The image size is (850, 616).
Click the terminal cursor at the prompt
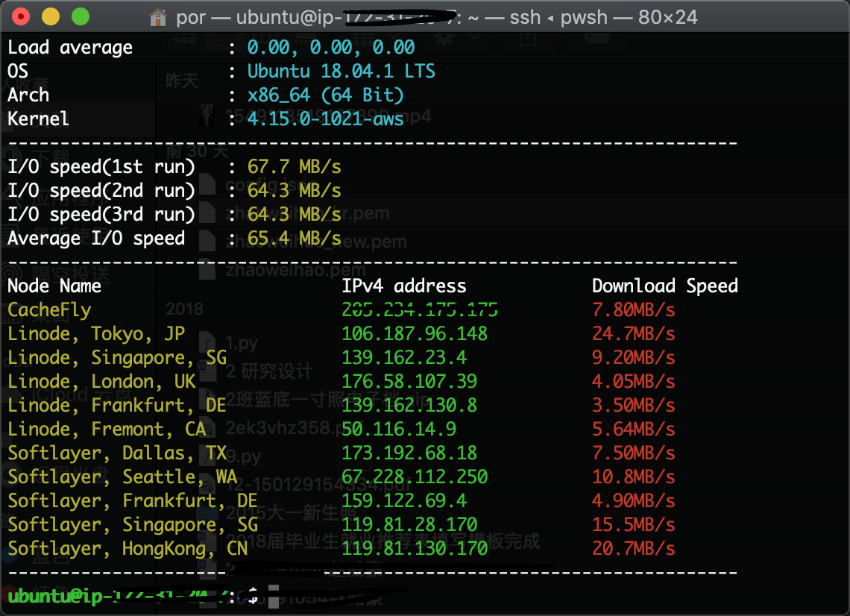click(274, 597)
